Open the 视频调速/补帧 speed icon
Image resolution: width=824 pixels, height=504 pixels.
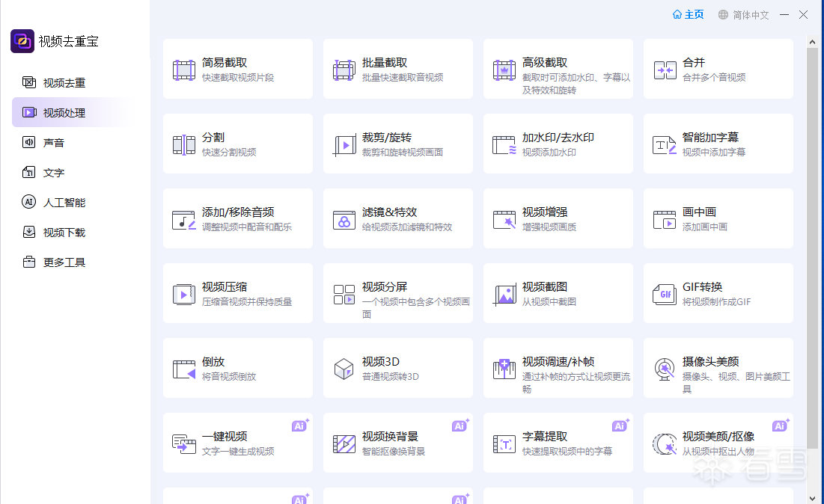coord(504,369)
